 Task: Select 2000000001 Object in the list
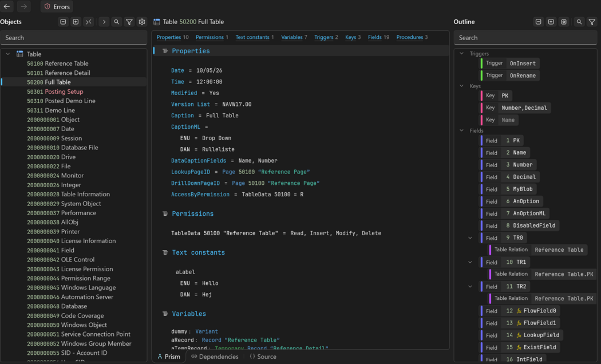tap(53, 120)
